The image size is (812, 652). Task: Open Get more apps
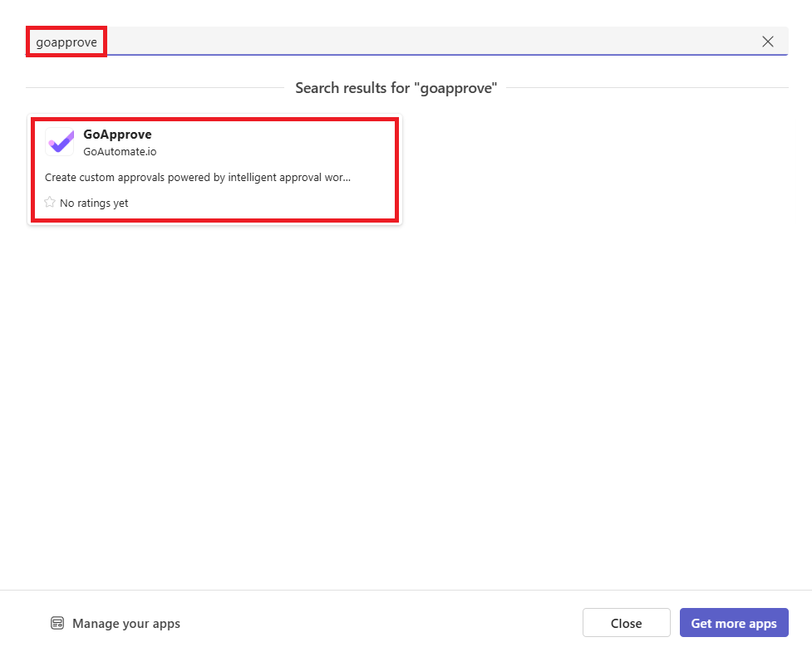[733, 623]
